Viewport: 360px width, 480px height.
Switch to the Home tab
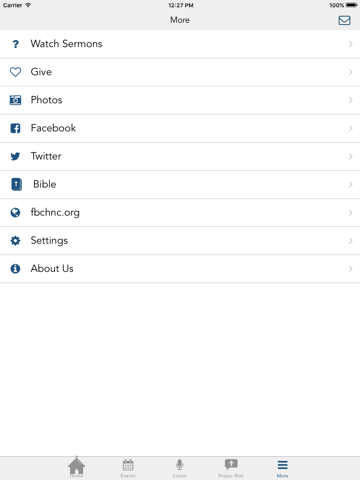[x=76, y=467]
